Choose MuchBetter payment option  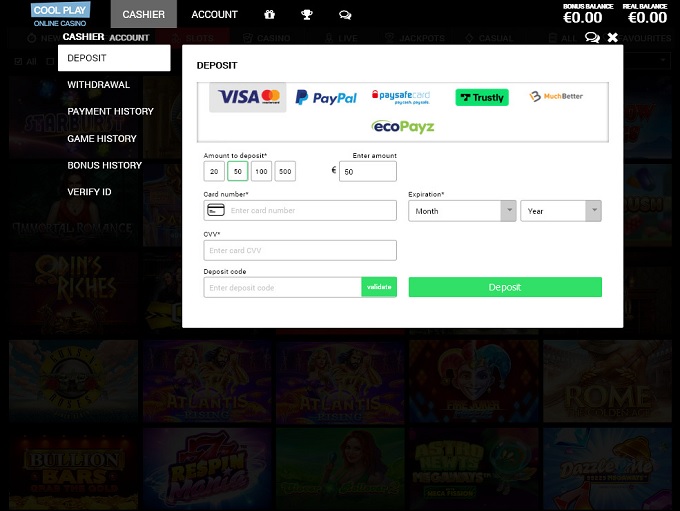click(556, 97)
